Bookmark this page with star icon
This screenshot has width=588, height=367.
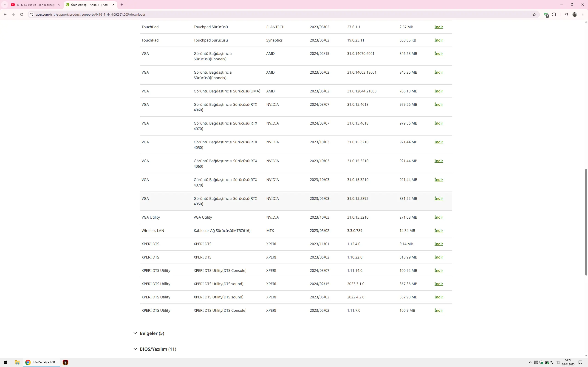[x=534, y=14]
